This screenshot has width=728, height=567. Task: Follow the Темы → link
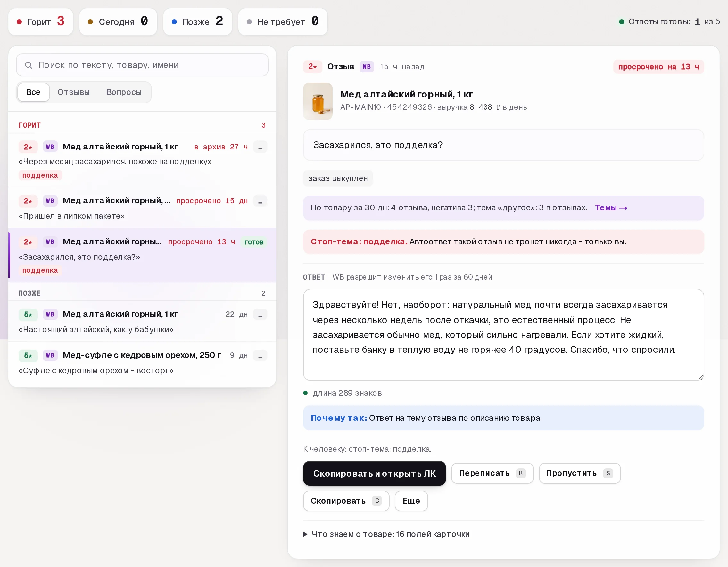click(x=611, y=208)
